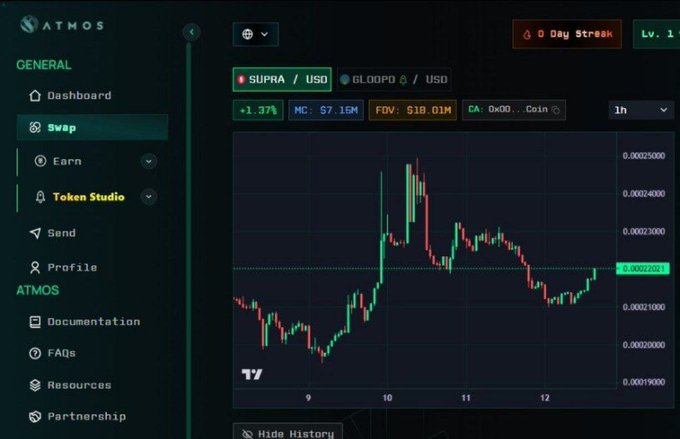This screenshot has height=439, width=680.
Task: Open the Documentation link
Action: pos(94,321)
